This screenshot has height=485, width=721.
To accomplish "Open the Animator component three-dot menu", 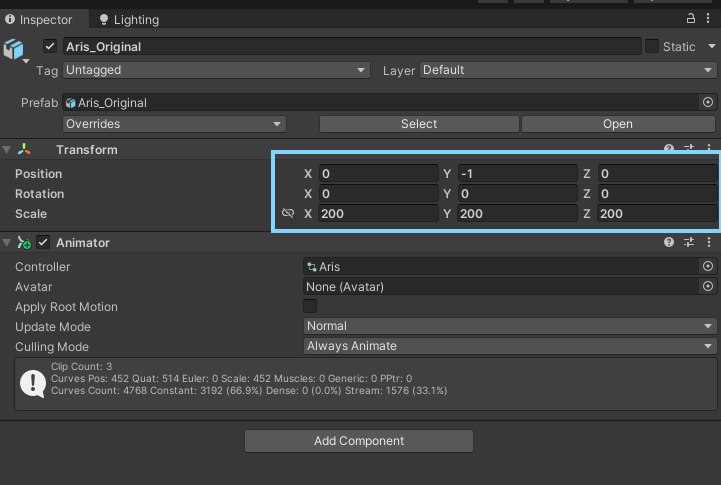I will point(709,242).
